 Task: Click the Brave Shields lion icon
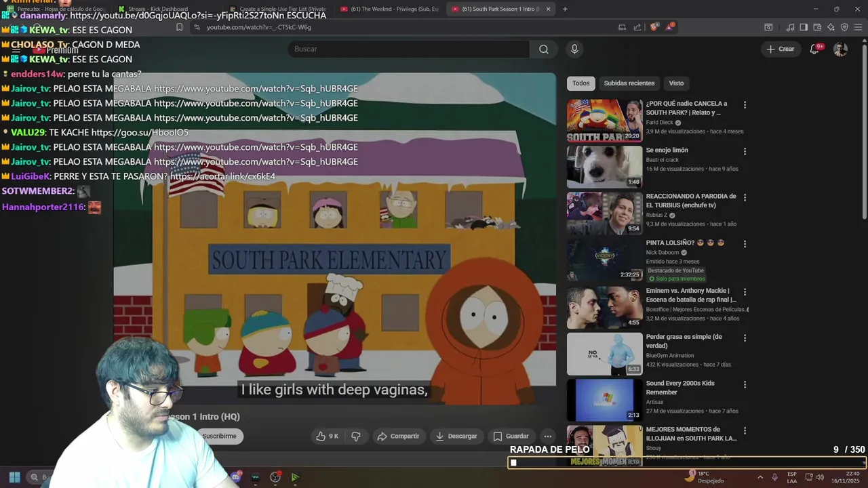654,27
